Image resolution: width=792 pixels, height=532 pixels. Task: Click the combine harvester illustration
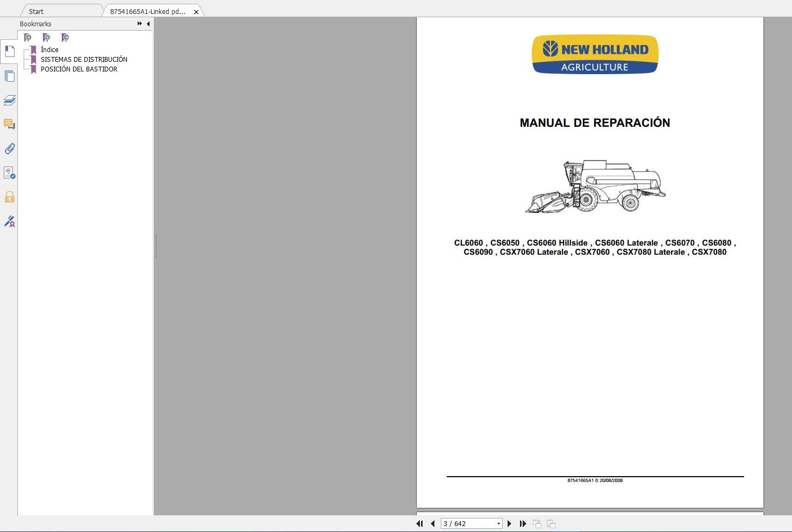(595, 186)
